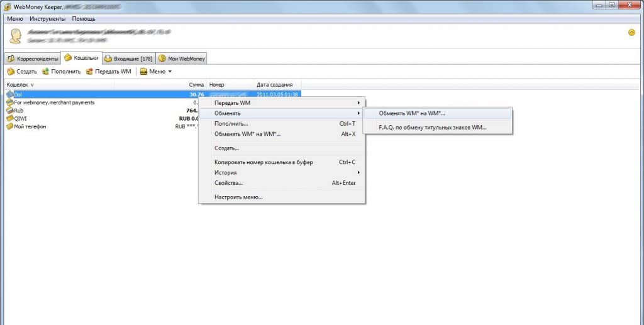Click highlighted Обменять context menu entry
This screenshot has width=644, height=325.
pos(281,113)
